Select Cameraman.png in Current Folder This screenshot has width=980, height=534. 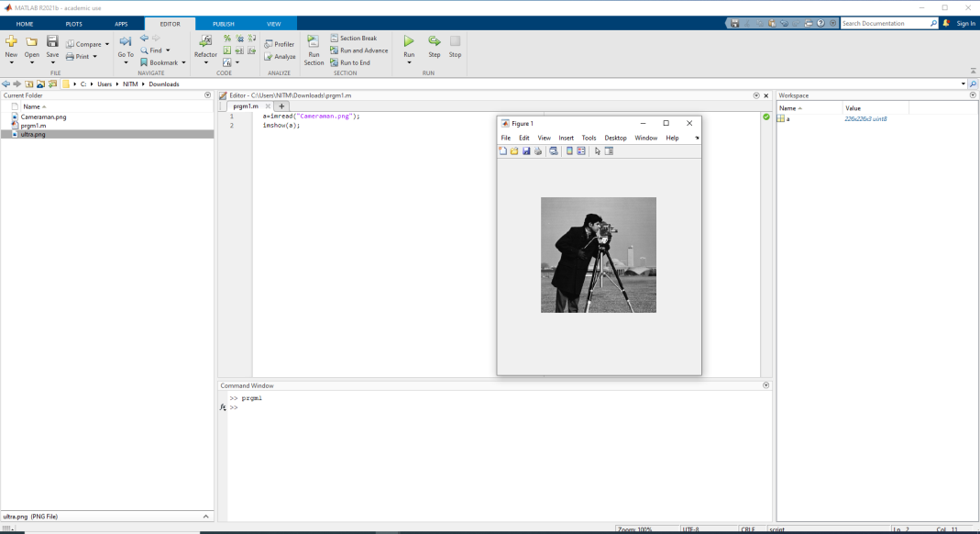point(43,117)
